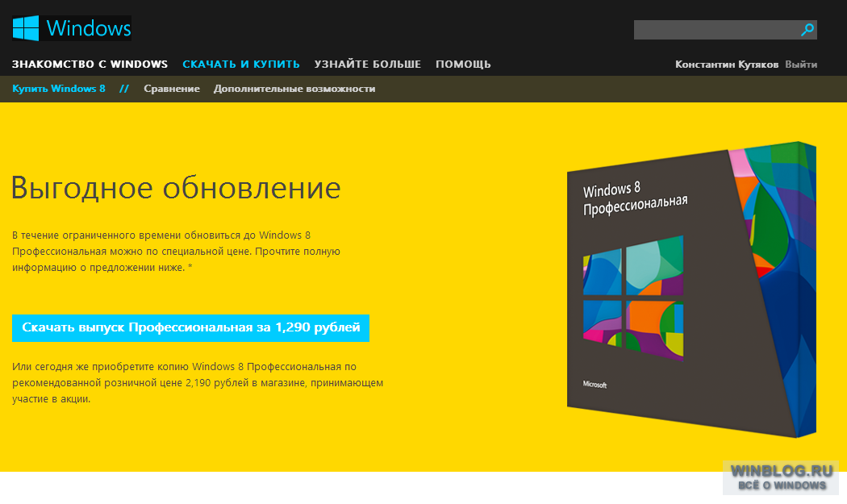This screenshot has width=847, height=504.
Task: Click Скачать выпуск Профессиональная за 1,290 рублей
Action: tap(190, 328)
